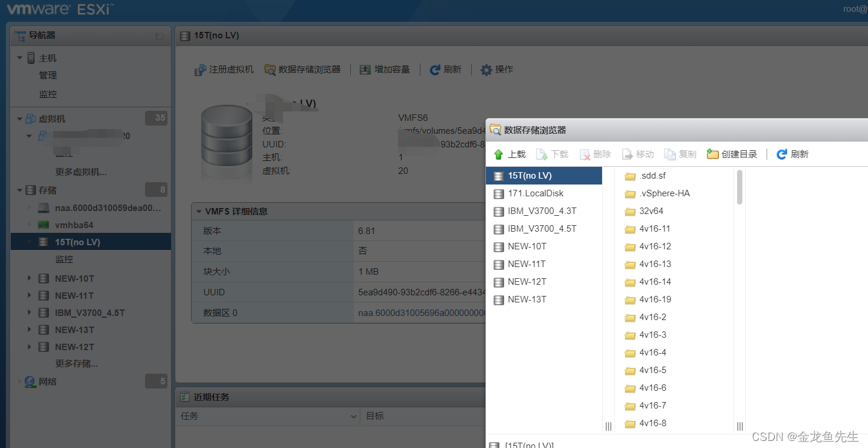Expand the Networking (网络) navigator node
Screen dimensions: 868x448
[19, 382]
